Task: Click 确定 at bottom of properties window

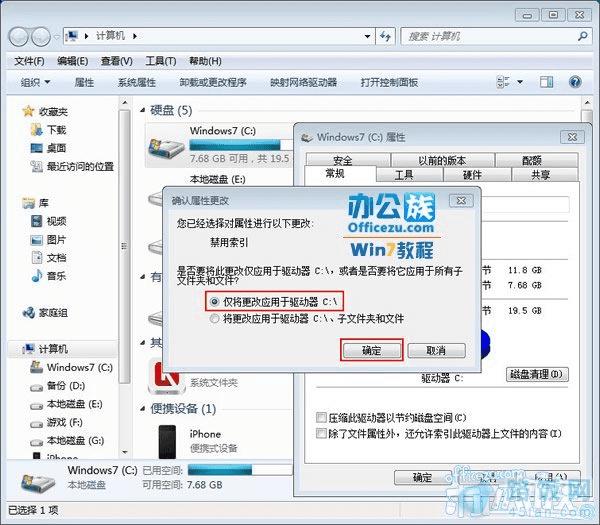Action: [423, 477]
